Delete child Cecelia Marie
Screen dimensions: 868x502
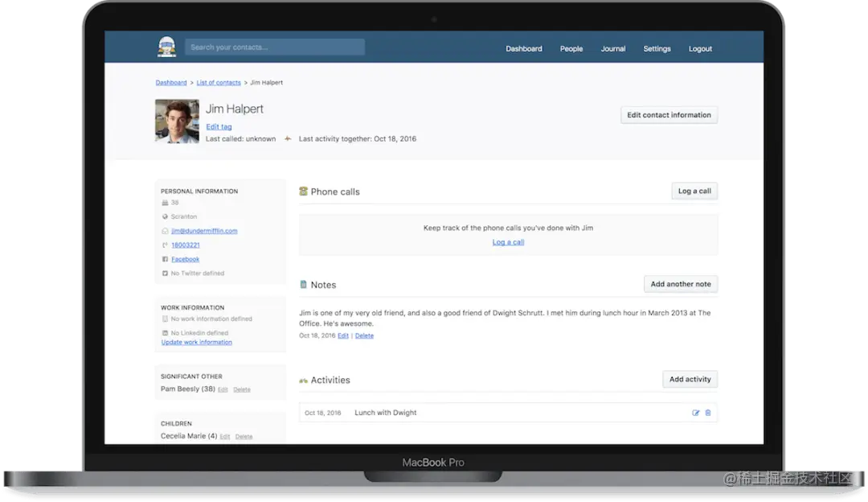pos(244,437)
